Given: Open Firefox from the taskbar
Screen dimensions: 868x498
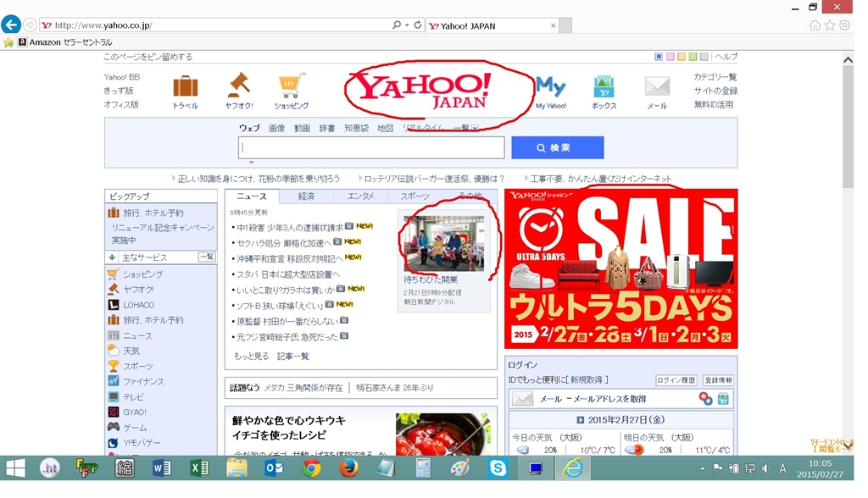Looking at the screenshot, I should pyautogui.click(x=348, y=468).
